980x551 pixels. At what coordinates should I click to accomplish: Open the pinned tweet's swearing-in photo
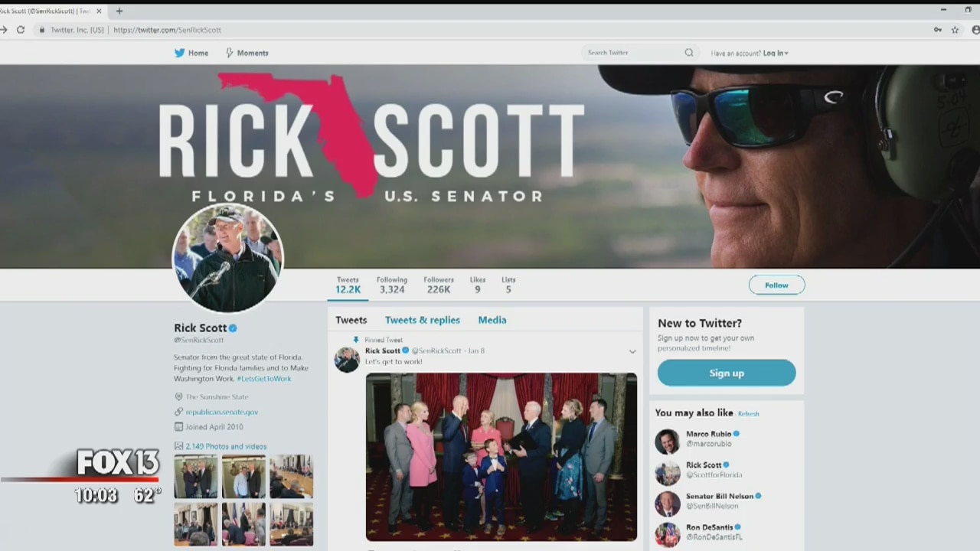click(x=501, y=457)
